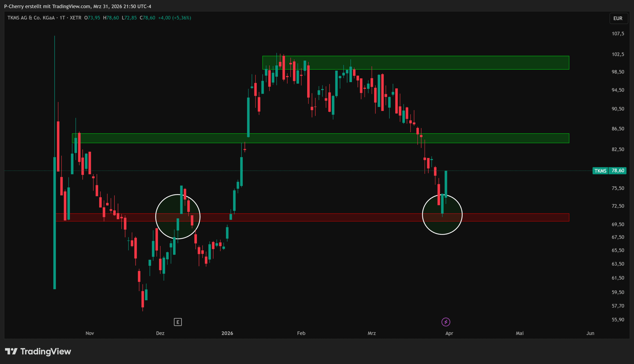Screen dimensions: 634x364
Task: Click the TKMS 78,60 price tag
Action: tap(609, 171)
